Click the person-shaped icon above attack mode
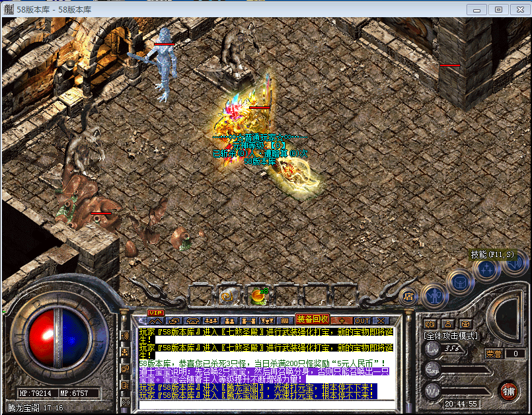This screenshot has height=415, width=532. (x=448, y=324)
